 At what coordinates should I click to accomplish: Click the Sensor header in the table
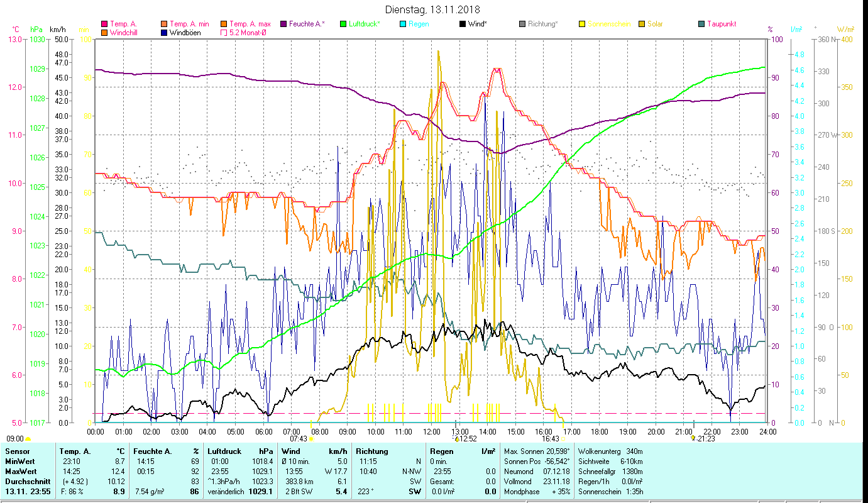point(17,451)
